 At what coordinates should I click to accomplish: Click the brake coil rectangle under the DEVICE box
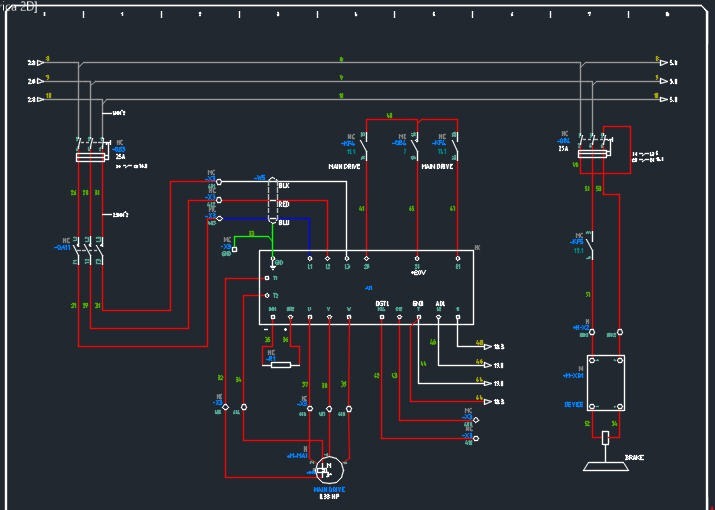(605, 438)
